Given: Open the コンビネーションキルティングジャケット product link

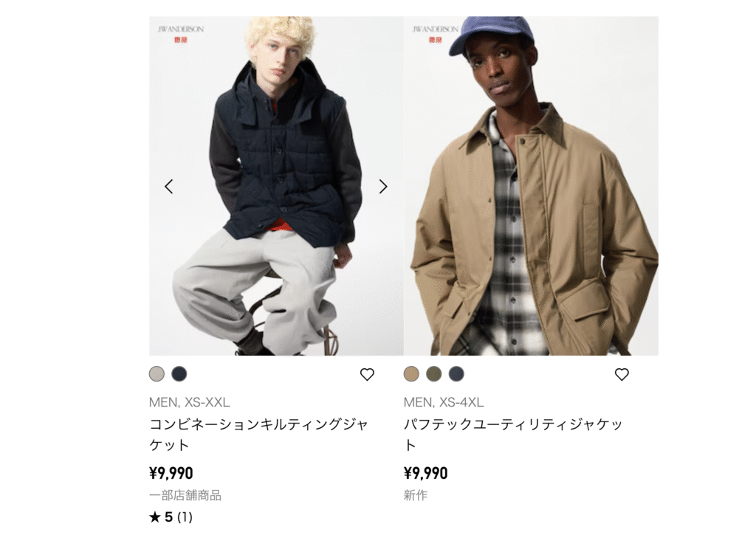Looking at the screenshot, I should click(x=259, y=435).
